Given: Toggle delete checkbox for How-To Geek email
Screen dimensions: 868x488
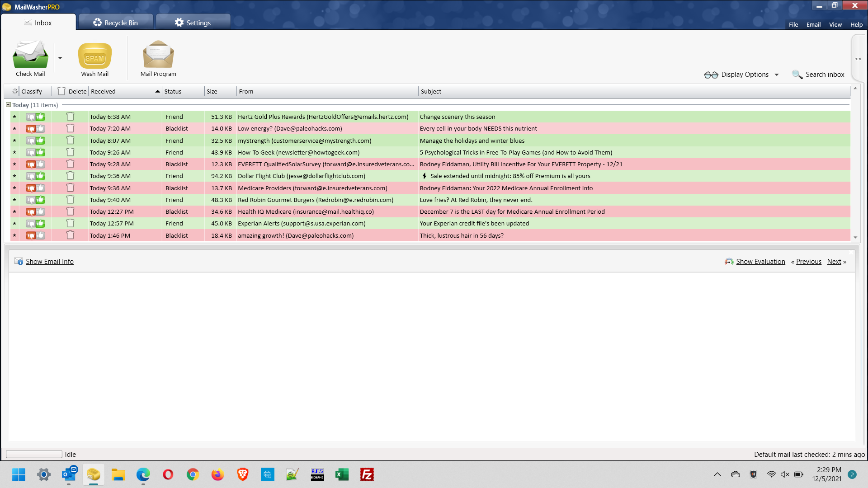Looking at the screenshot, I should tap(70, 152).
